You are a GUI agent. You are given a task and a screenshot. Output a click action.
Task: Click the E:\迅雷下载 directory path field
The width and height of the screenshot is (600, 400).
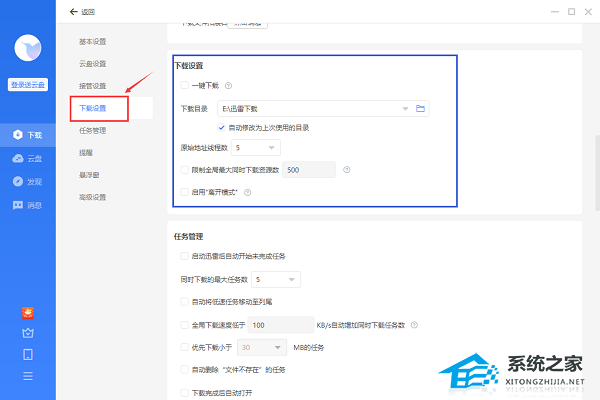(323, 109)
